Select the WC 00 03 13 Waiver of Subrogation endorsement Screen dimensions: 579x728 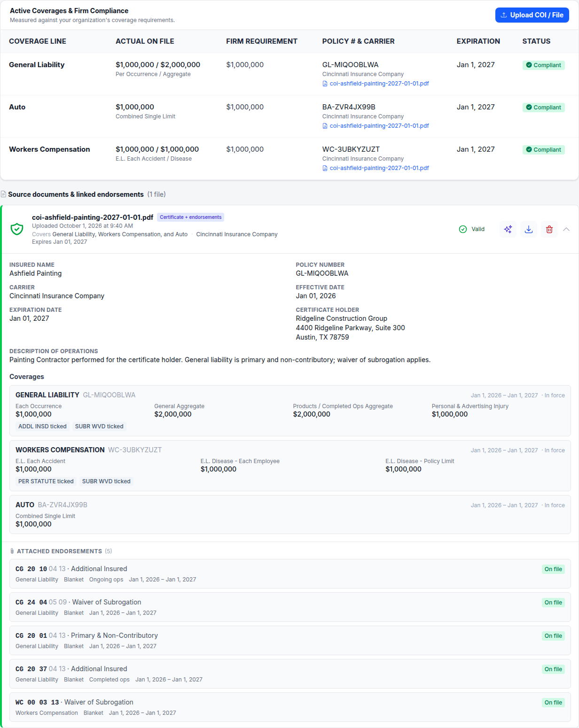290,707
